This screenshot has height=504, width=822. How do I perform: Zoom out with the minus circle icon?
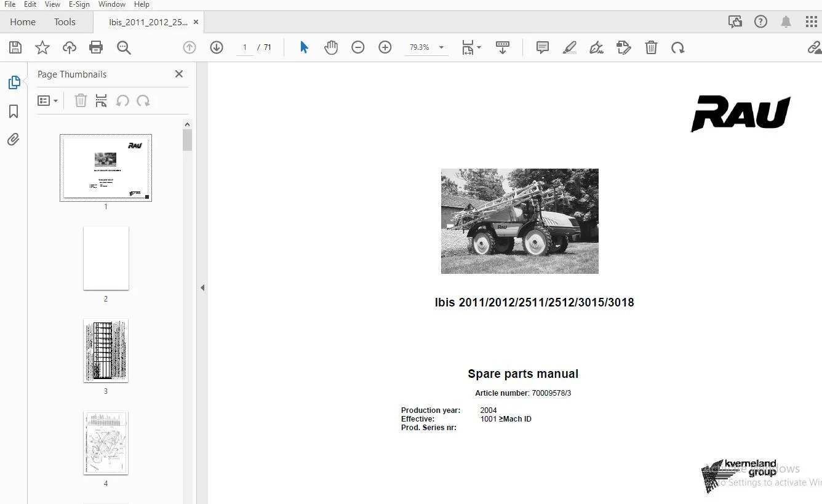[x=358, y=47]
